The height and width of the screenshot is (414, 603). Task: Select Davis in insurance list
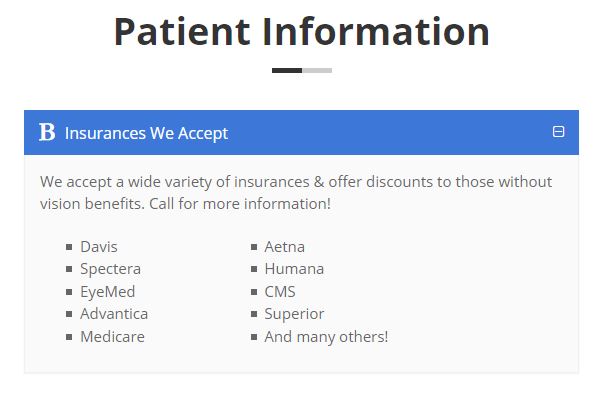coord(99,247)
